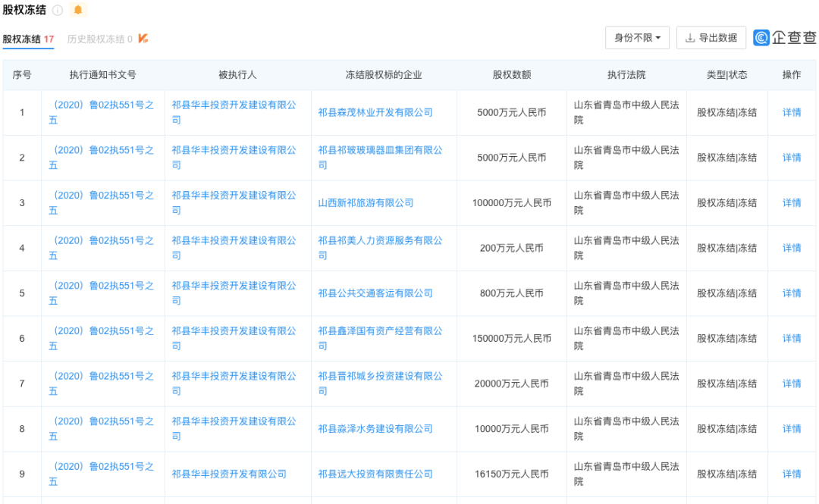
Task: Open 祁县森茂林业开发有限公司 company link
Action: [375, 112]
